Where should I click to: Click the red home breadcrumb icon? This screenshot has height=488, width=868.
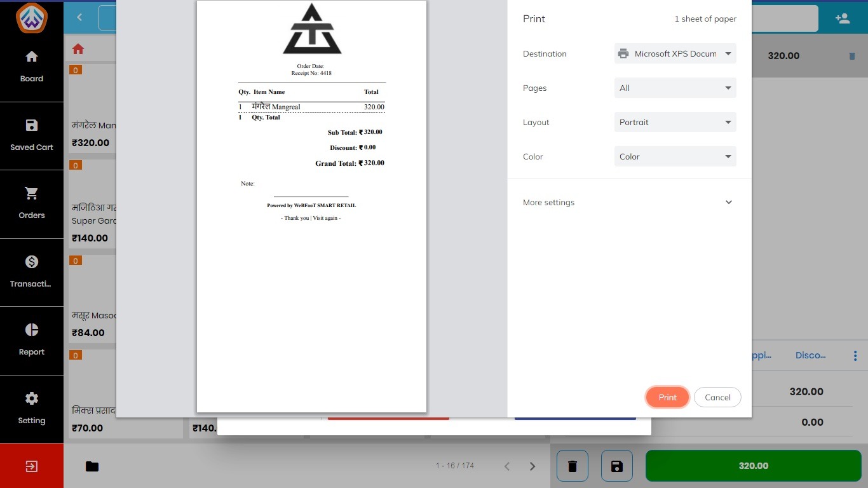click(78, 49)
